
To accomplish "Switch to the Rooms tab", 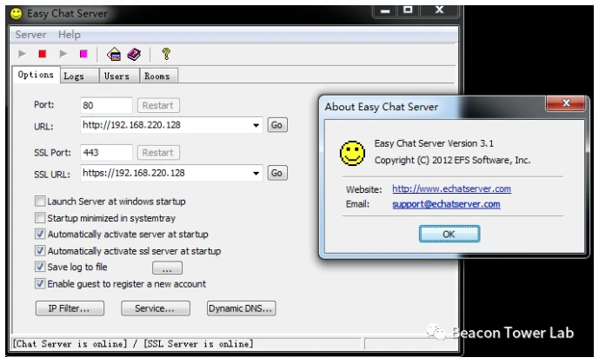I will (158, 76).
